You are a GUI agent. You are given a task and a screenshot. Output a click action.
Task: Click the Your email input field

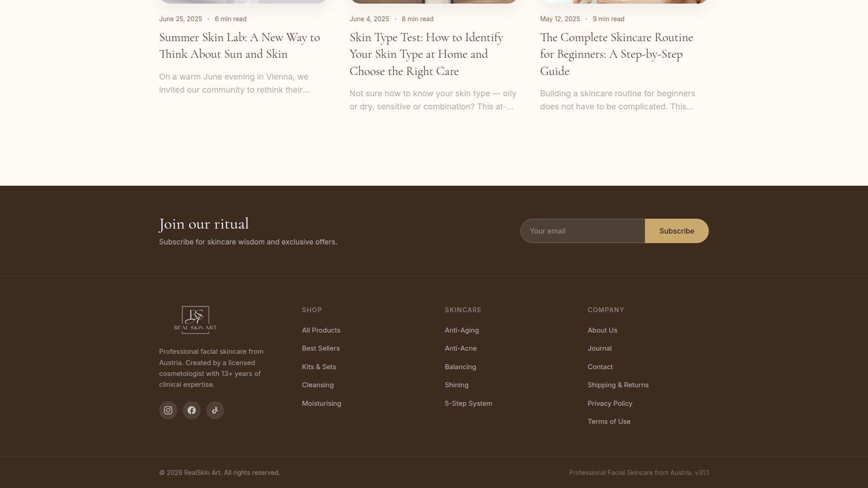[x=582, y=231]
